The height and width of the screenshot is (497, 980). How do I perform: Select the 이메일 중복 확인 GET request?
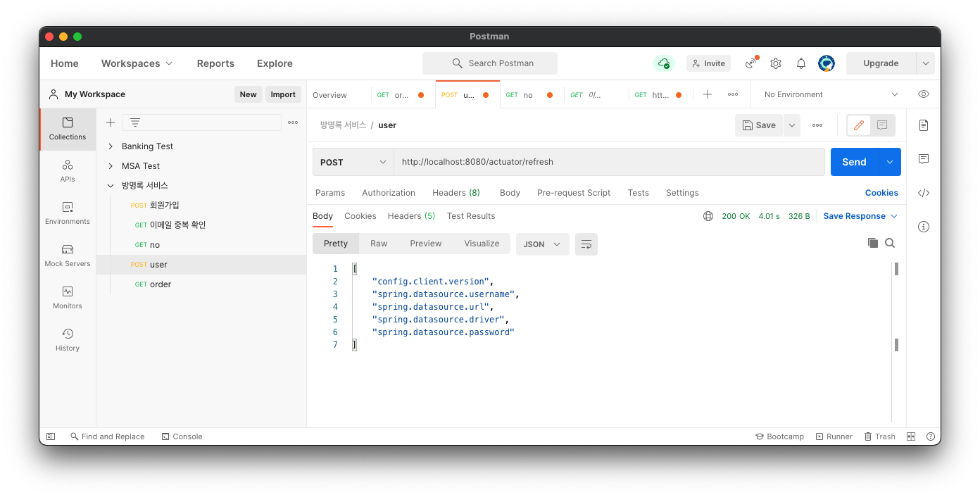click(x=201, y=225)
